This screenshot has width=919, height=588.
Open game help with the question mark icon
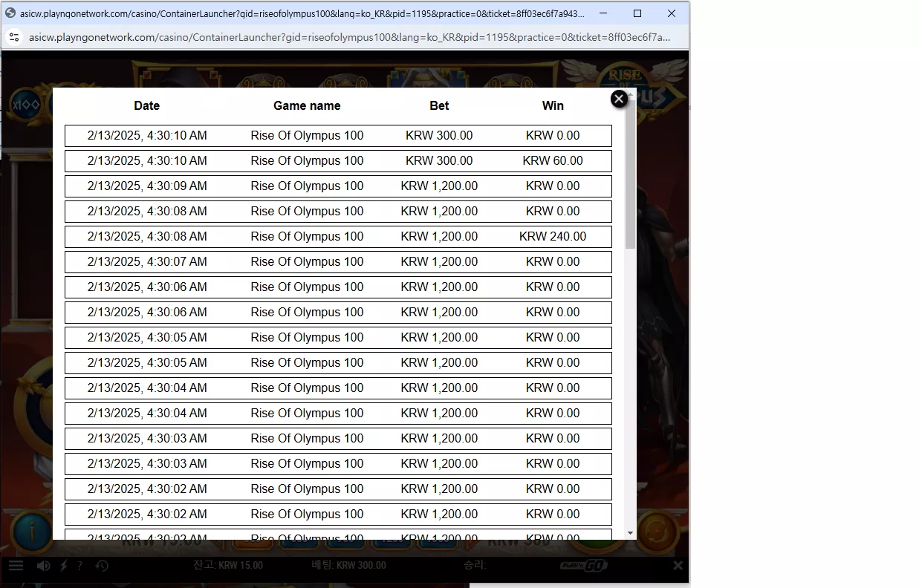tap(79, 566)
